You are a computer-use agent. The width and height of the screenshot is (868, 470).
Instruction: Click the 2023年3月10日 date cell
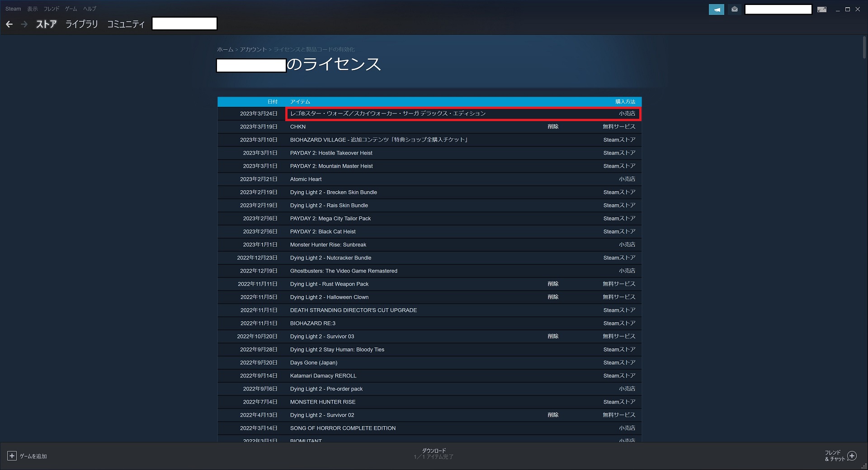click(259, 140)
